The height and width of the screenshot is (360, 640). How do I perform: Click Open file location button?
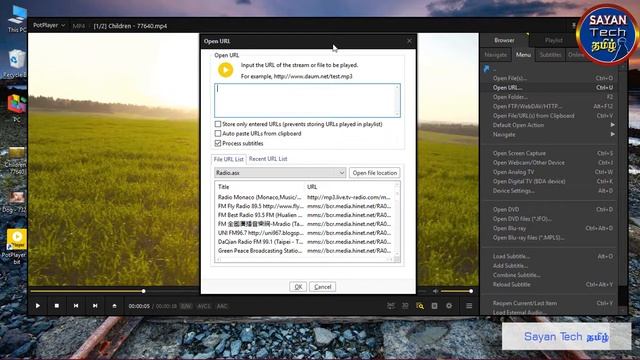[x=375, y=173]
